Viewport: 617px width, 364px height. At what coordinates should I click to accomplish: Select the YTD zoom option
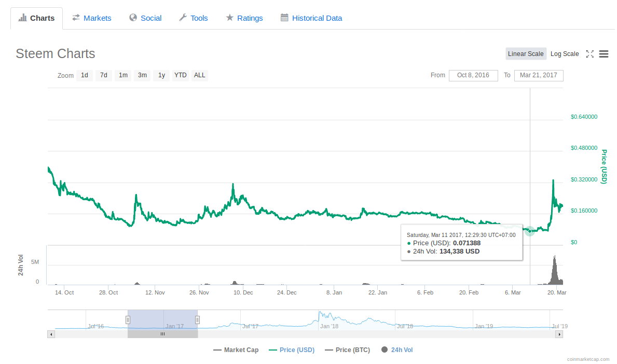[x=181, y=75]
